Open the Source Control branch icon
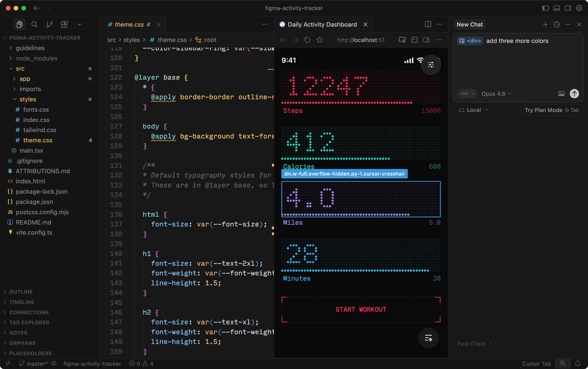This screenshot has width=588, height=369. coord(49,24)
